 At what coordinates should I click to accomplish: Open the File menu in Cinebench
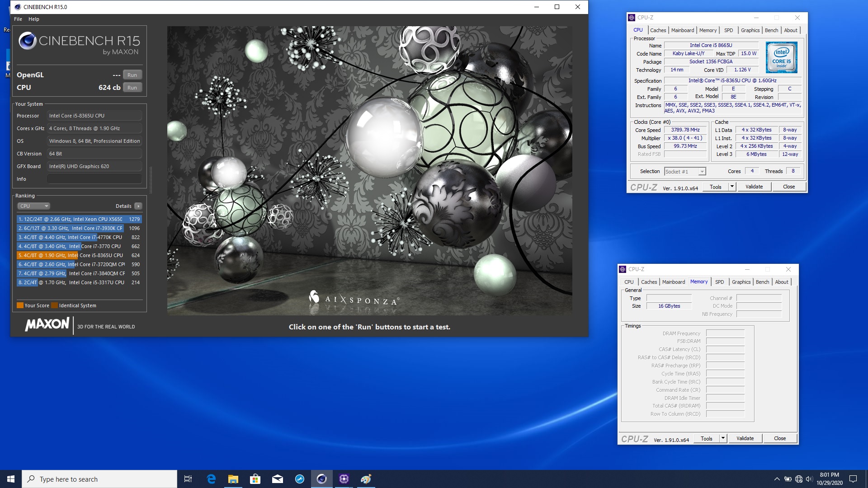tap(18, 19)
